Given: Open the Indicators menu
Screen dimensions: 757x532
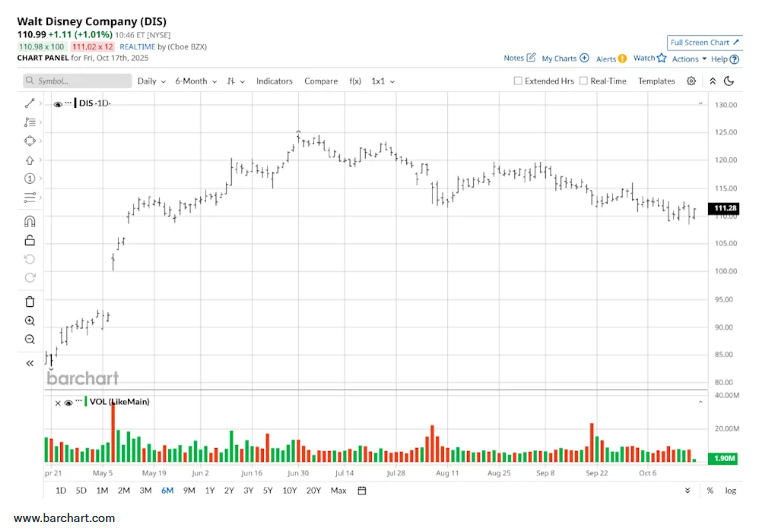Looking at the screenshot, I should click(x=274, y=81).
